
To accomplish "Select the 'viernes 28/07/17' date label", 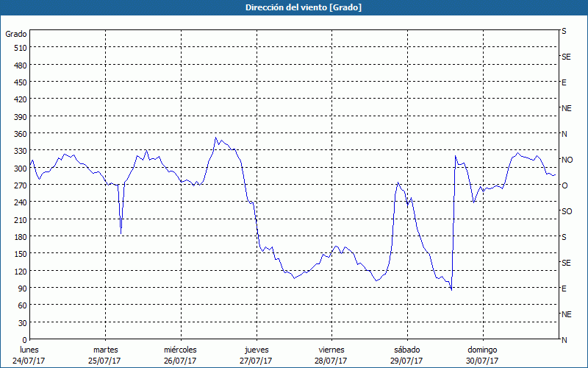I will [331, 355].
